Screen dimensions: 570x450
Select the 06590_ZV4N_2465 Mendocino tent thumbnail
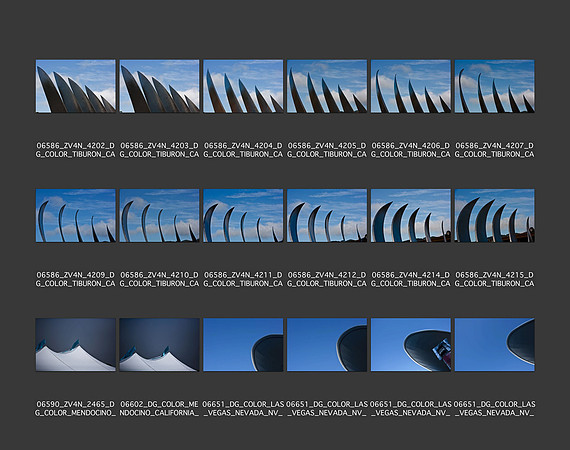[x=76, y=345]
